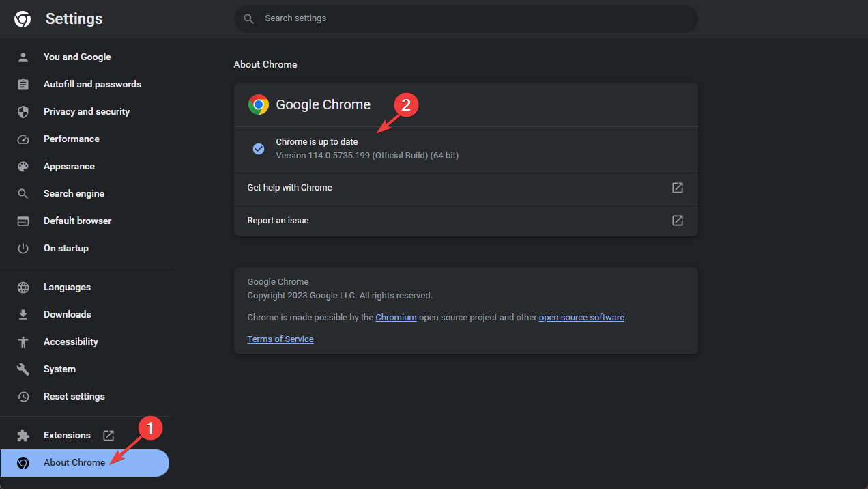Click the Version 114.0.5735.199 text

pos(367,155)
